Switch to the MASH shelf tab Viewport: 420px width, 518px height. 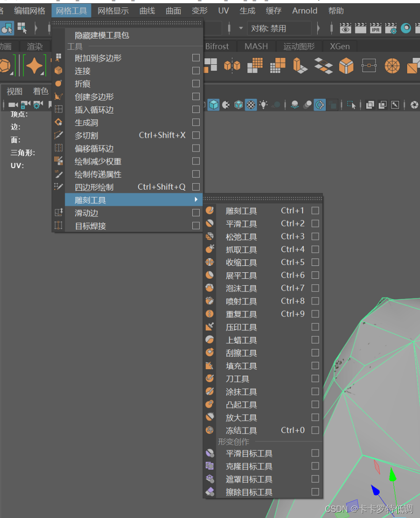pos(256,46)
